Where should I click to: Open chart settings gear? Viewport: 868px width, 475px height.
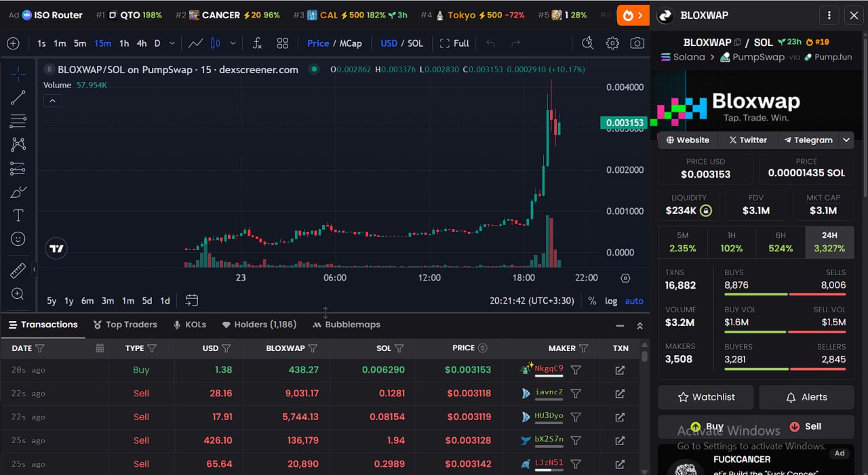coord(612,43)
